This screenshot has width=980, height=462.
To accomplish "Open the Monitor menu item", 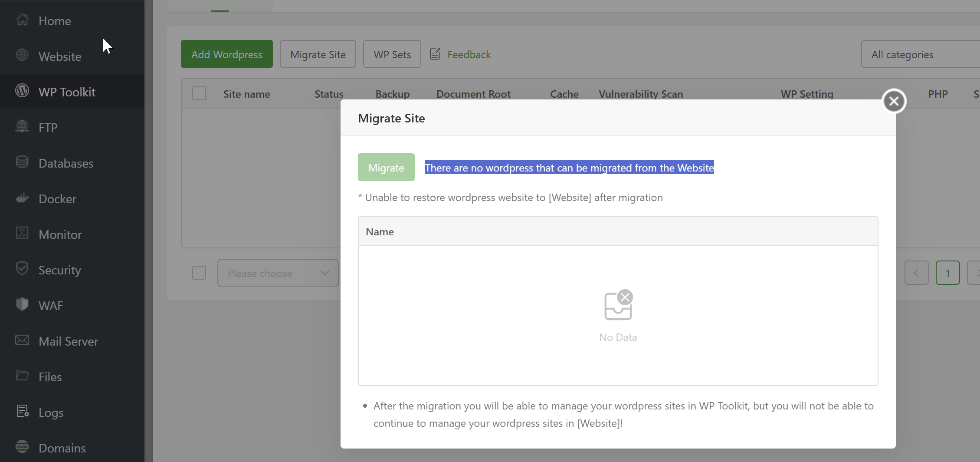I will (60, 234).
